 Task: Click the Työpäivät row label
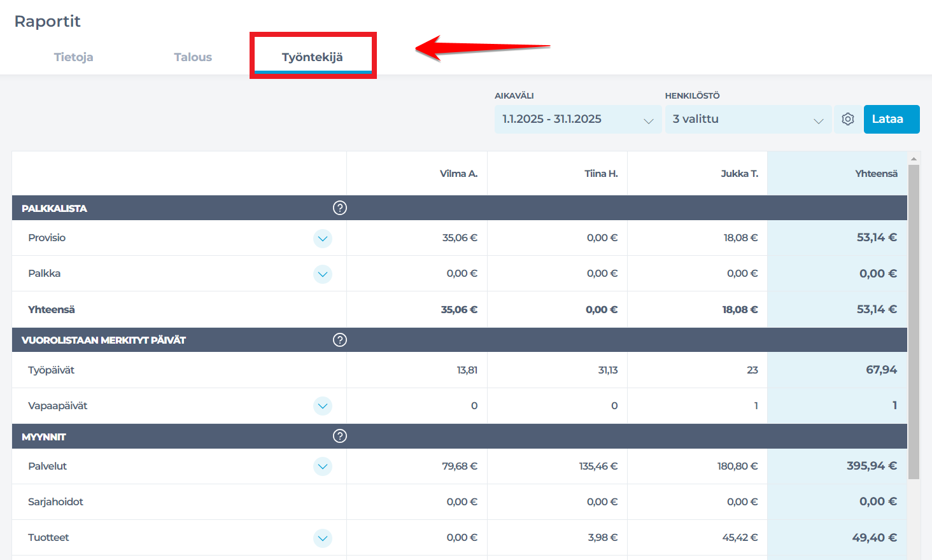point(51,370)
